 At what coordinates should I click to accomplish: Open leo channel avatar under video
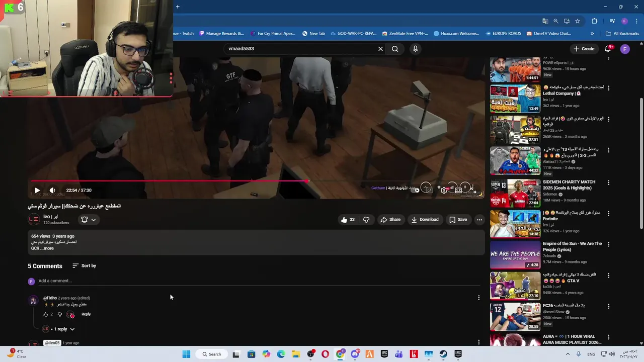coord(34,219)
